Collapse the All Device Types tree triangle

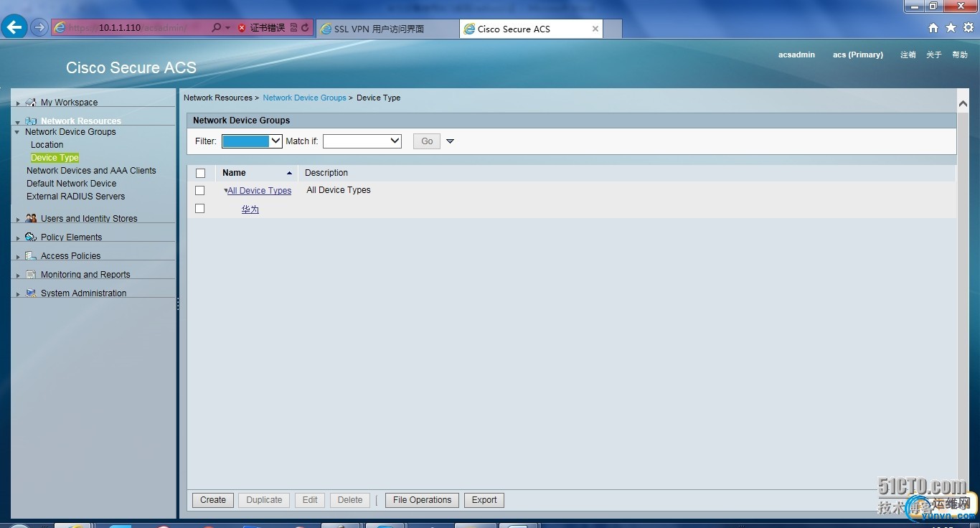225,191
